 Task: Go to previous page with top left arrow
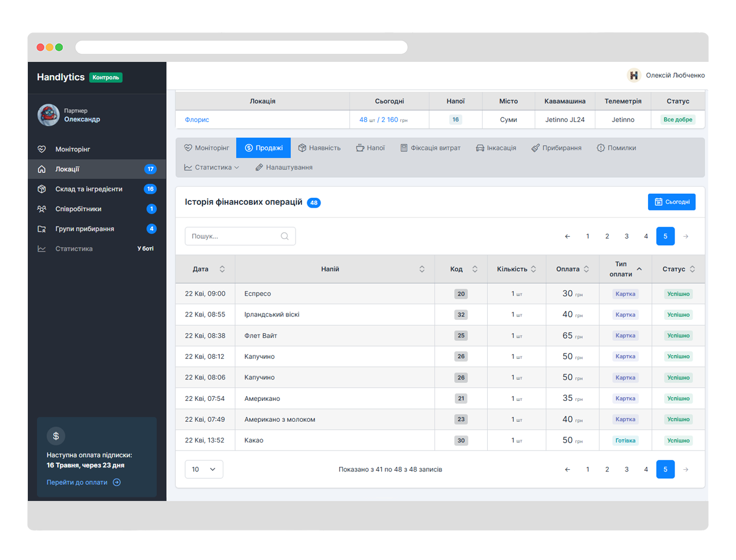(x=568, y=236)
